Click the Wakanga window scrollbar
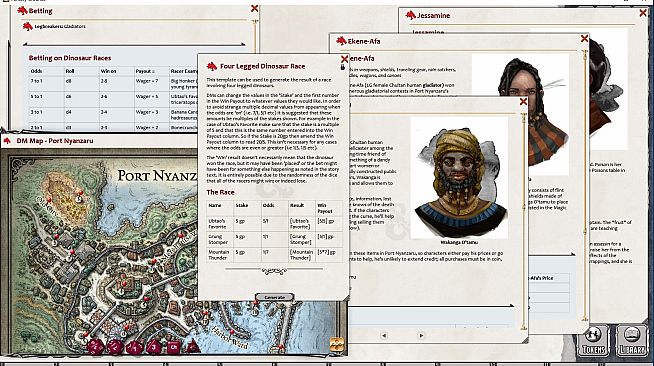Screen dimensions: 654x366 click(x=524, y=221)
